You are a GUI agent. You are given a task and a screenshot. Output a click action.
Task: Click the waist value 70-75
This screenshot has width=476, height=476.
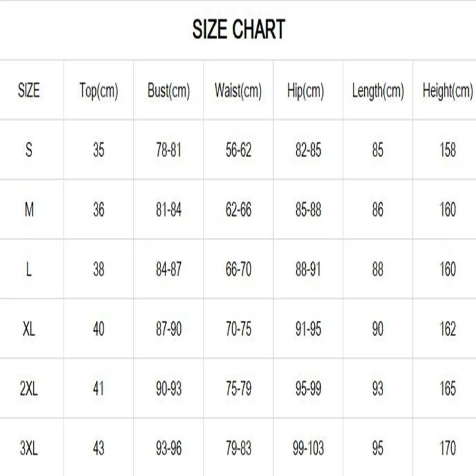pyautogui.click(x=238, y=328)
